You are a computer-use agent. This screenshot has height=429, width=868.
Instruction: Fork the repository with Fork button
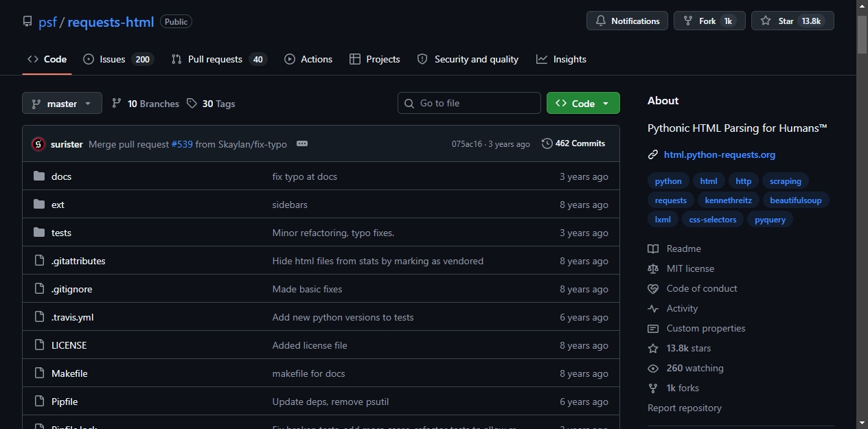point(709,21)
